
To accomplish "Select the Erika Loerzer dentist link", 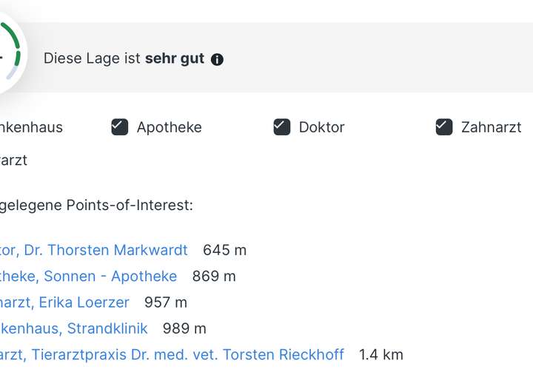I will 64,303.
